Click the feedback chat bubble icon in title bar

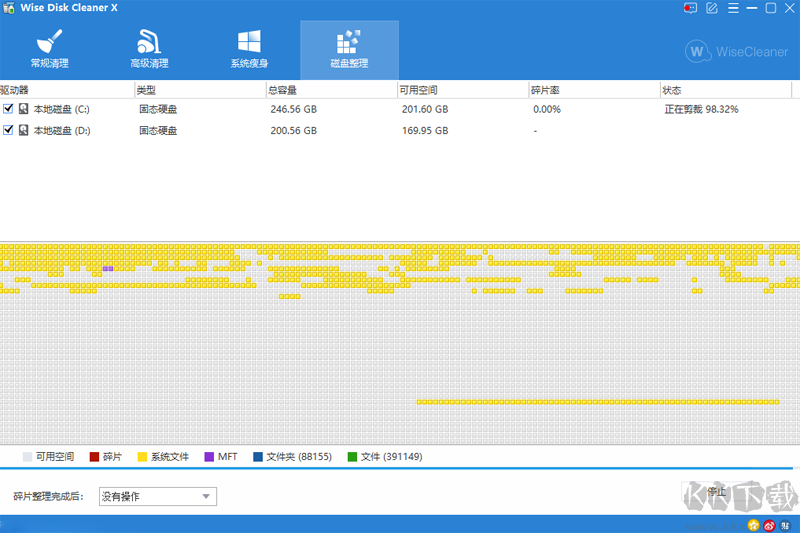(690, 8)
